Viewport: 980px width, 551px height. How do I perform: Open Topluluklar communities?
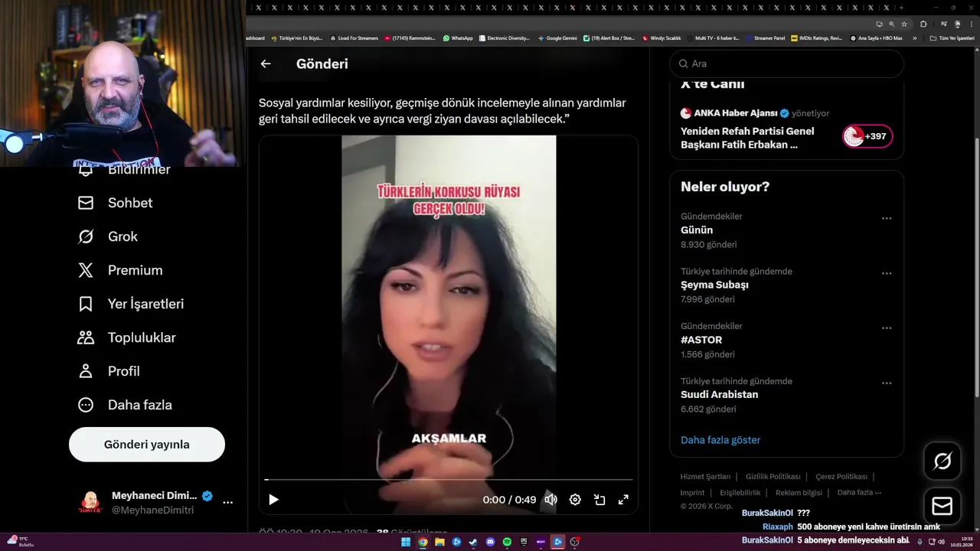[126, 337]
